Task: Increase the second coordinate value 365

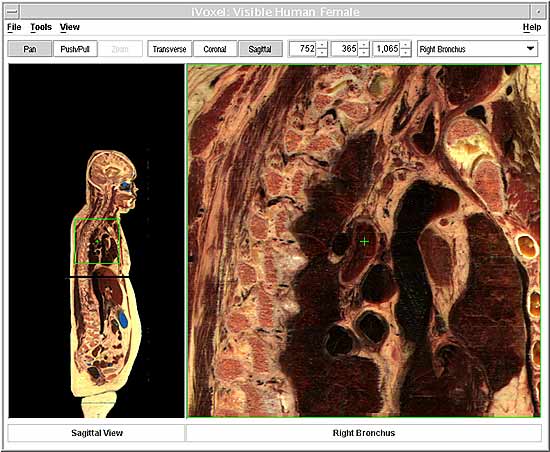Action: click(x=364, y=45)
